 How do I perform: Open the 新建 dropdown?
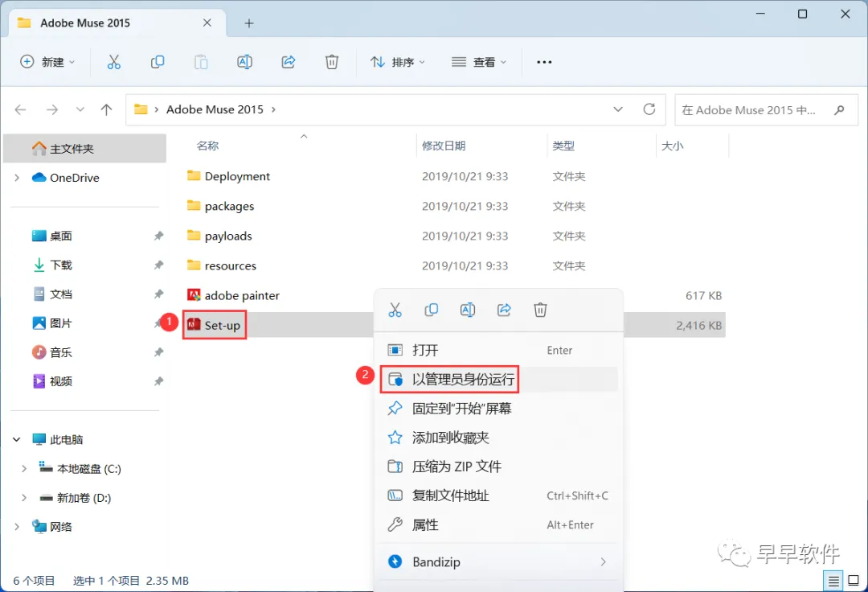[x=47, y=62]
